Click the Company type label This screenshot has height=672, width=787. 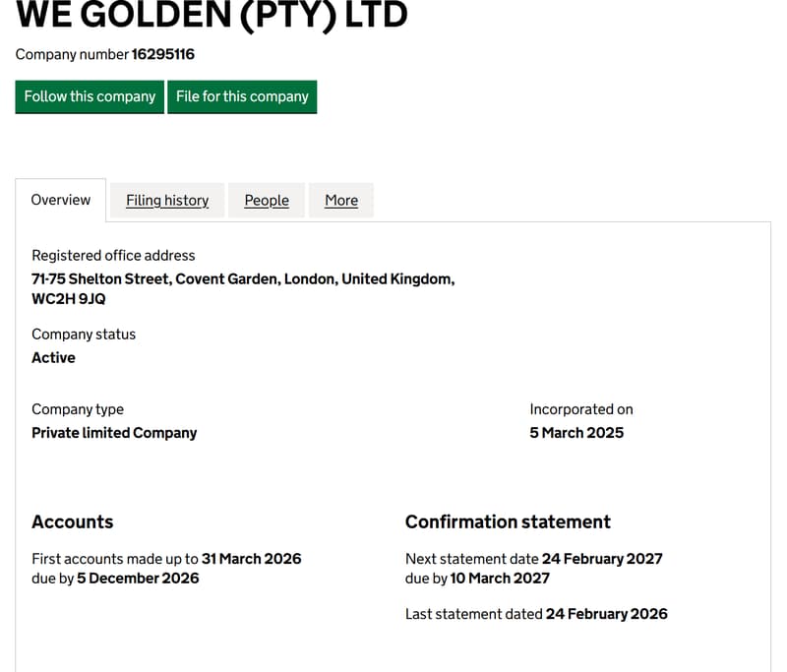[78, 409]
